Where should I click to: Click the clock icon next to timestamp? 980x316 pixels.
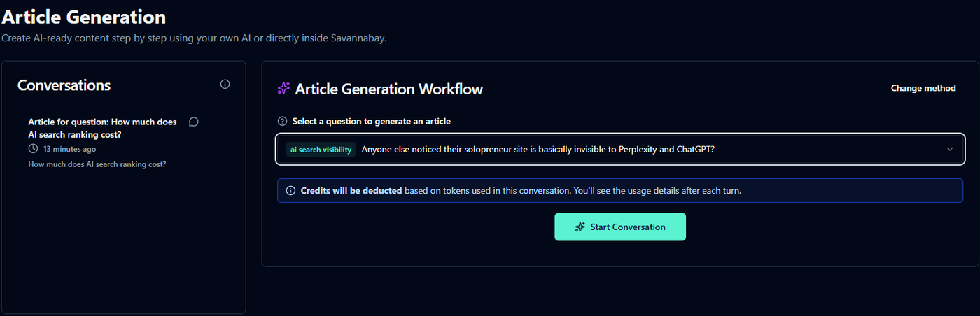(x=33, y=149)
